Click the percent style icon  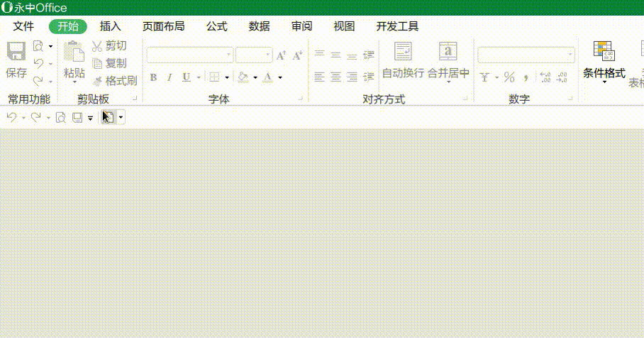[x=509, y=77]
